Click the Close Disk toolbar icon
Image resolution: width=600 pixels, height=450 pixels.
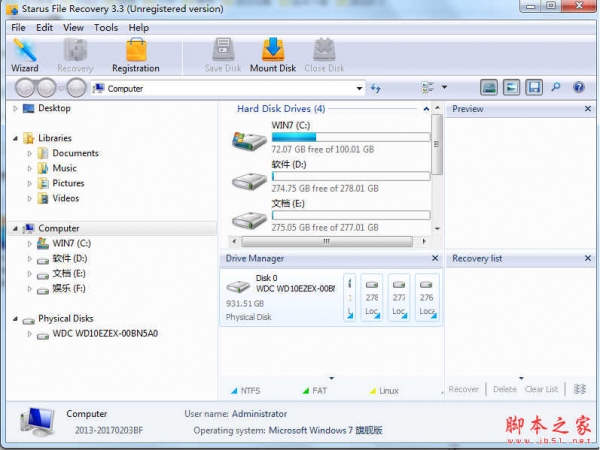324,55
